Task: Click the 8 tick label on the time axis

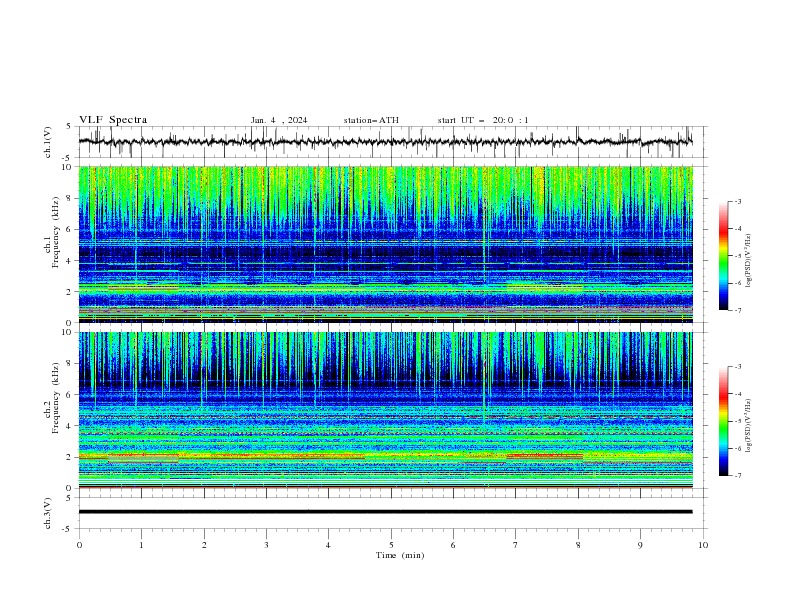Action: (578, 545)
